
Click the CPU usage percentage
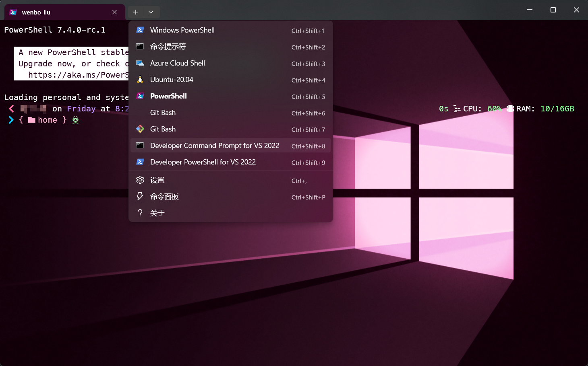tap(495, 109)
